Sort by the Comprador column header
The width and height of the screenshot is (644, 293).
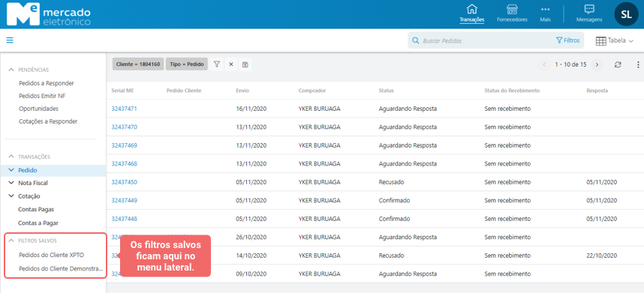point(312,91)
